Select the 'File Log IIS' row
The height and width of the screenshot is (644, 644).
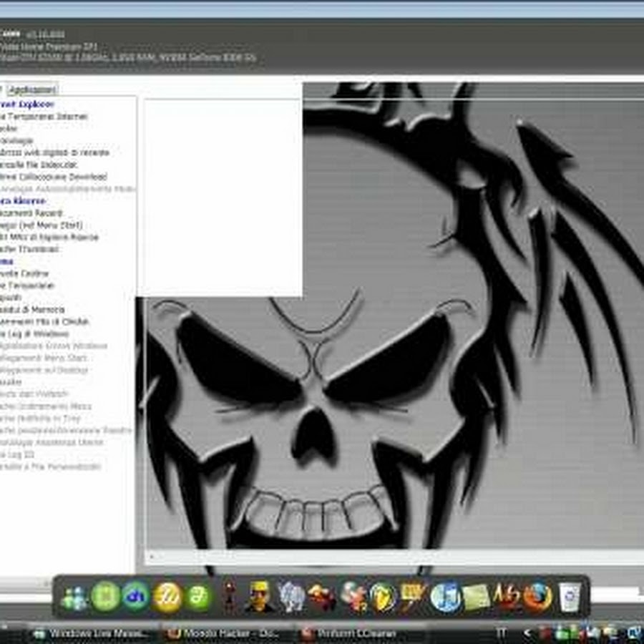click(17, 454)
